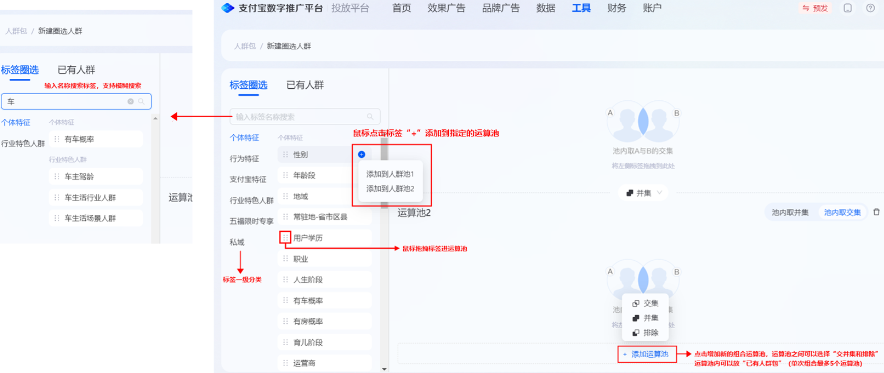
Task: Click the drag handle icon of 职业
Action: (x=285, y=259)
